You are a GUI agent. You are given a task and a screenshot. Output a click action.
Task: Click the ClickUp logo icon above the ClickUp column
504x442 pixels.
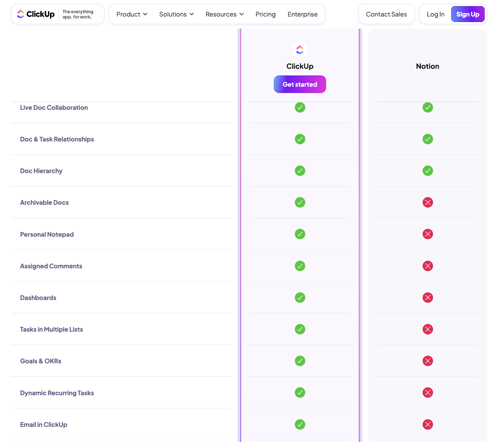pos(300,49)
